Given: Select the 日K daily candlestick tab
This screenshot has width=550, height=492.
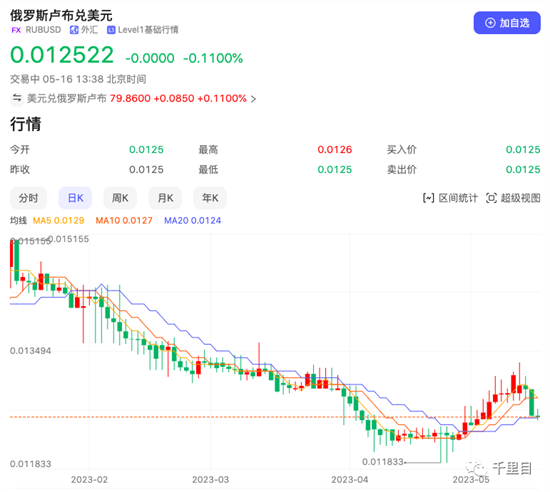Looking at the screenshot, I should point(75,198).
